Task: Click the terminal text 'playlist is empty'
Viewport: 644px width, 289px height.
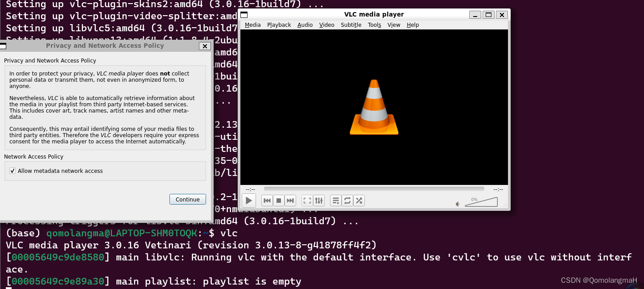Action: pyautogui.click(x=252, y=281)
